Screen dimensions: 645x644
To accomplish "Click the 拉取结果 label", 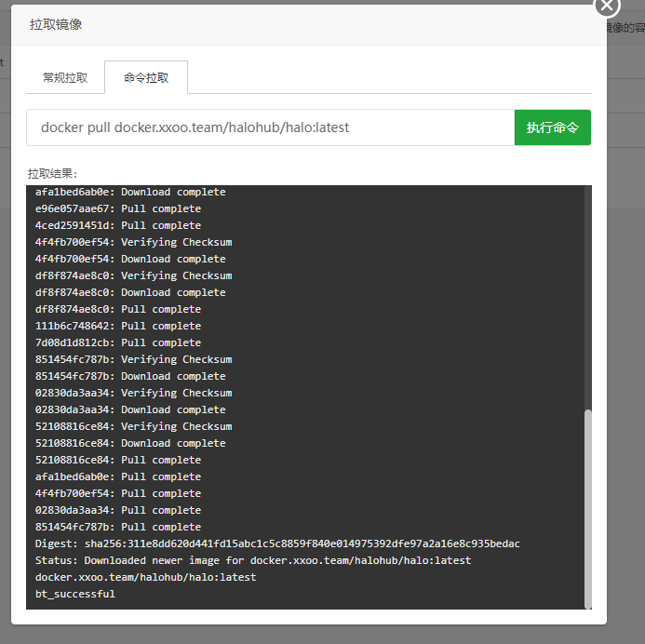I will pyautogui.click(x=53, y=174).
